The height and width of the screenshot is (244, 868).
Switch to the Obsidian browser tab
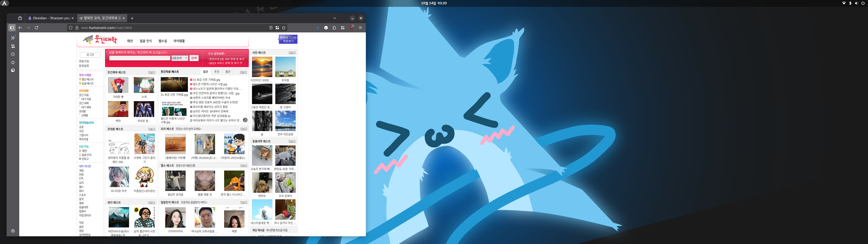[51, 18]
